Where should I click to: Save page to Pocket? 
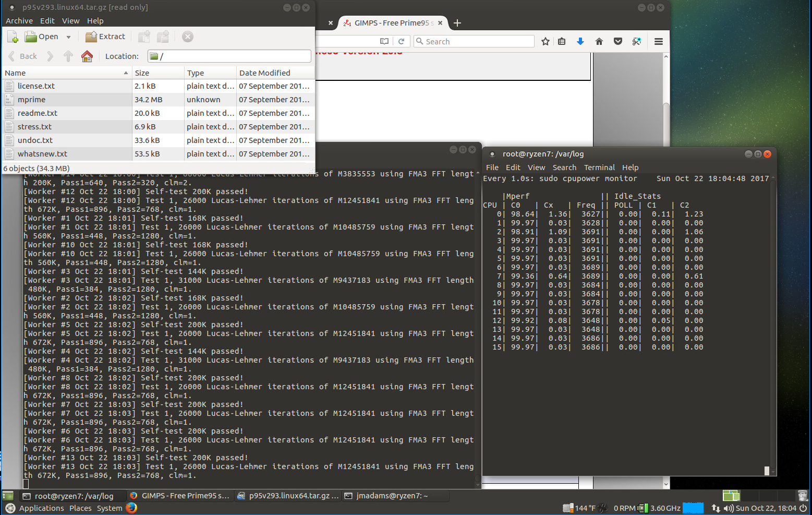coord(618,41)
